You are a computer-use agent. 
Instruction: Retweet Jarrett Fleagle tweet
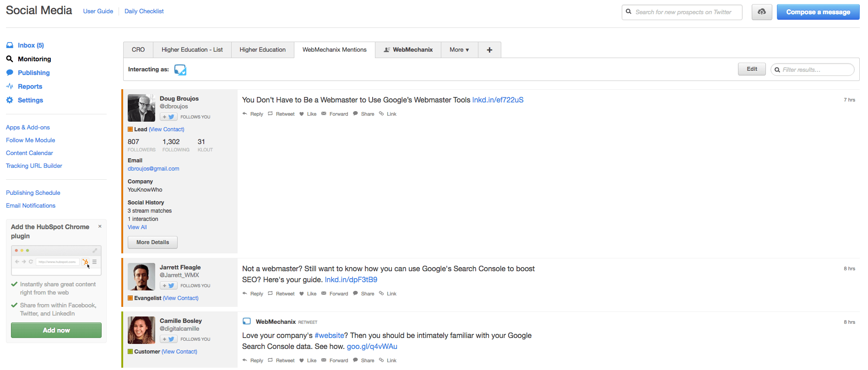281,294
